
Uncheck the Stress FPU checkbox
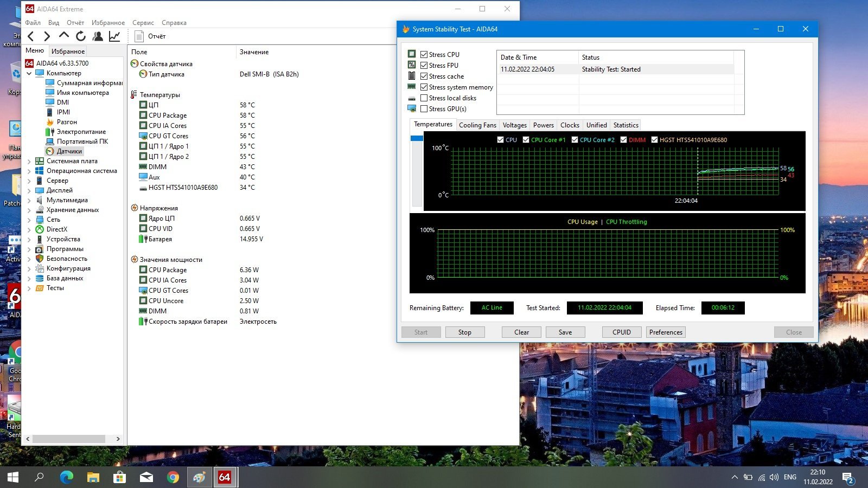424,65
